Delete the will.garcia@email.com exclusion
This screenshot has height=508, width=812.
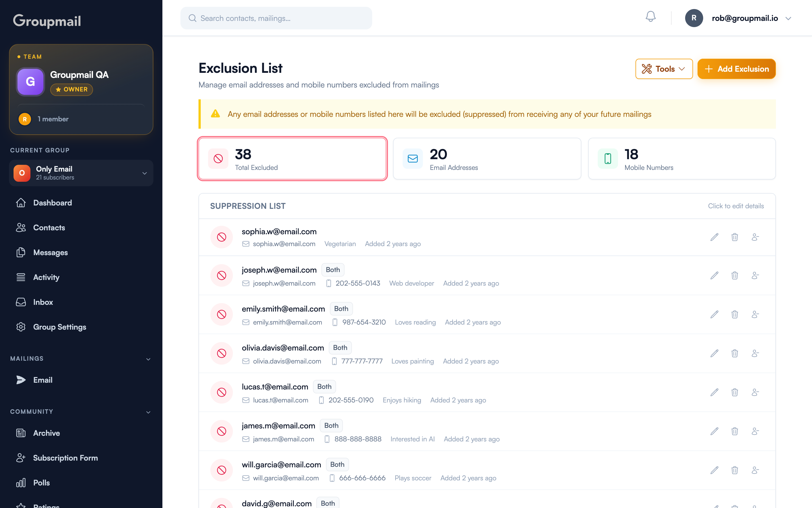tap(734, 470)
